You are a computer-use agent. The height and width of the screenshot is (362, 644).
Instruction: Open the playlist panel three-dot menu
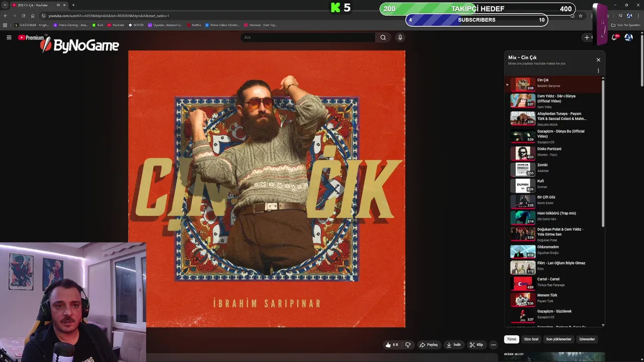coord(598,71)
